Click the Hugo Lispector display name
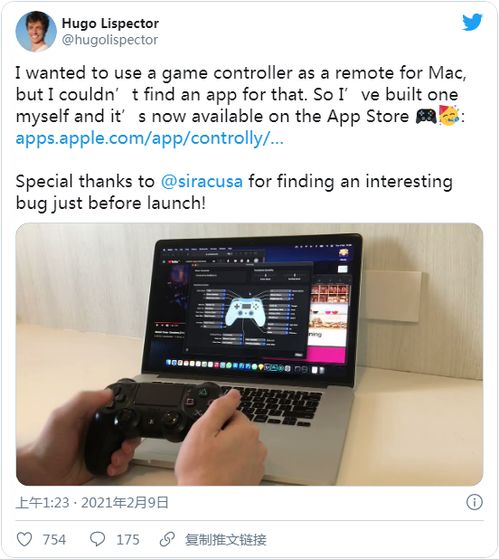This screenshot has width=499, height=559. click(x=110, y=24)
